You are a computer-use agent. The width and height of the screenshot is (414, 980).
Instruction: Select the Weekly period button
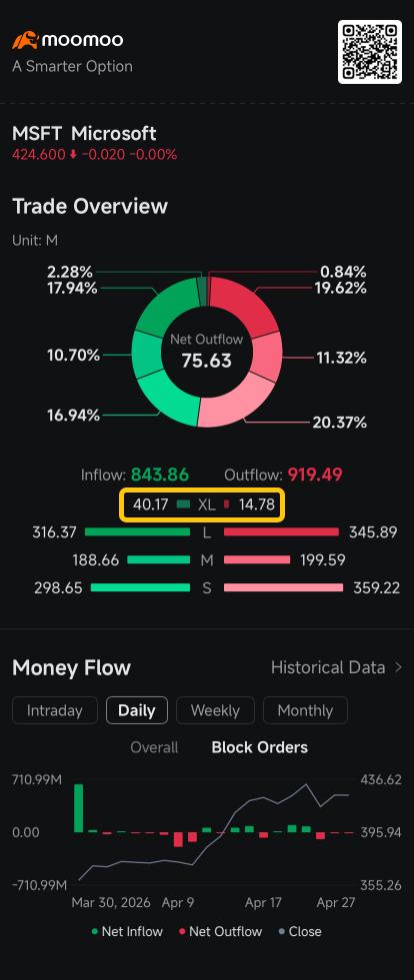(215, 710)
